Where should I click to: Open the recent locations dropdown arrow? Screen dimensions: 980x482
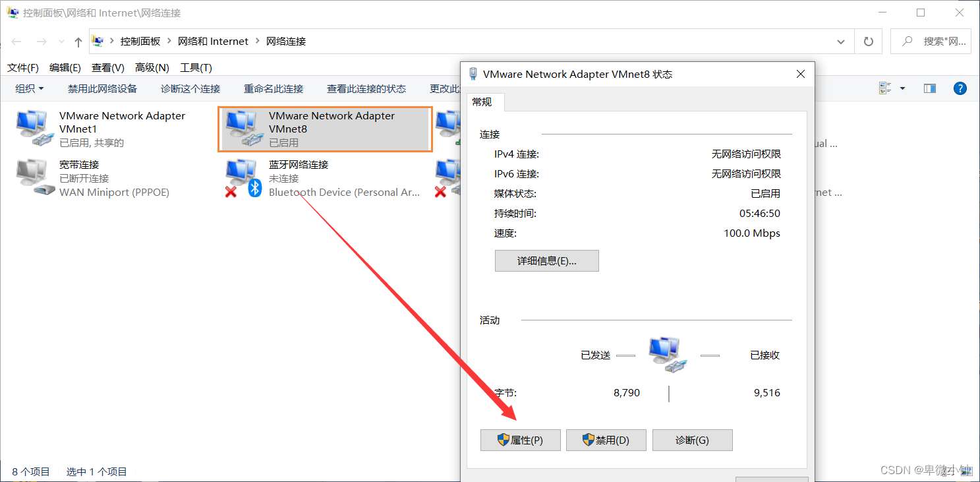point(61,42)
